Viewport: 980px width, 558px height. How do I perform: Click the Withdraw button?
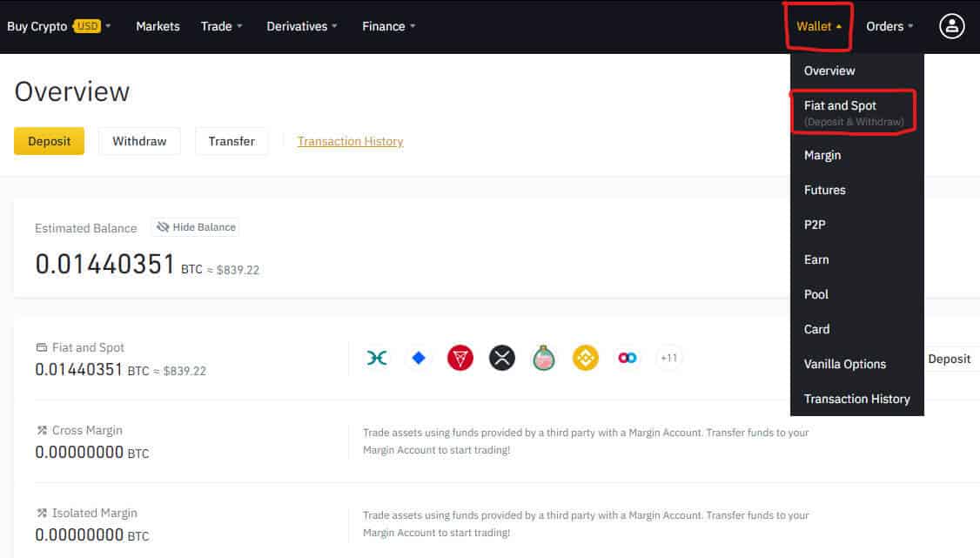click(139, 141)
